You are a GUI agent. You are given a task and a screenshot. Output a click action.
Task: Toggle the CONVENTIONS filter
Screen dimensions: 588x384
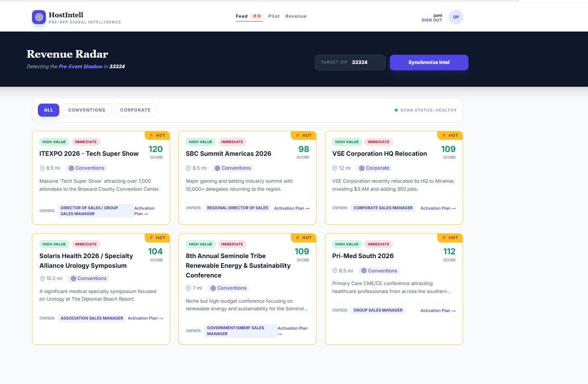pyautogui.click(x=86, y=110)
